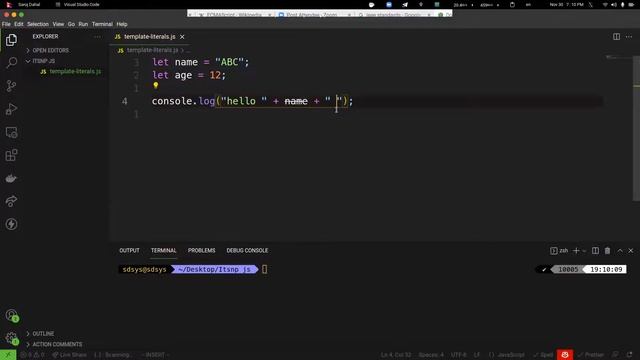This screenshot has height=360, width=640.
Task: Open the View menu
Action: [x=58, y=24]
